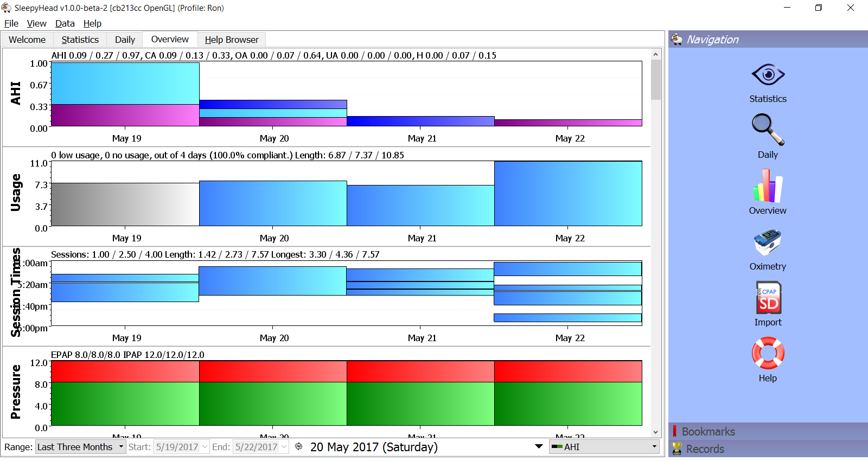
Task: Open the Range dropdown showing Last Three Months
Action: [x=80, y=447]
